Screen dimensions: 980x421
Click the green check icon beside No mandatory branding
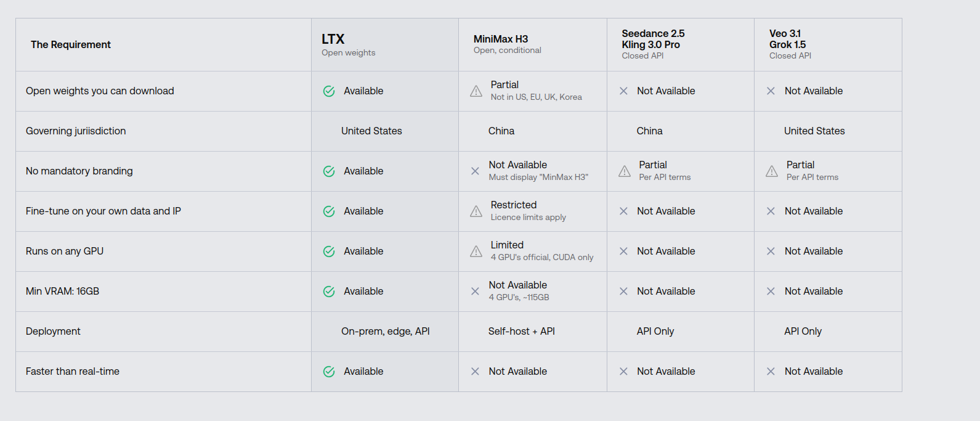pyautogui.click(x=329, y=171)
